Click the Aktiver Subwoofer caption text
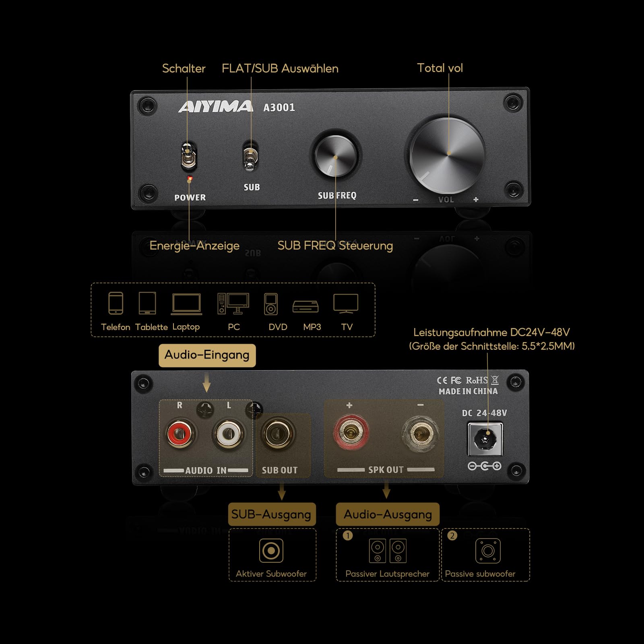Viewport: 644px width, 644px height. coord(271,574)
